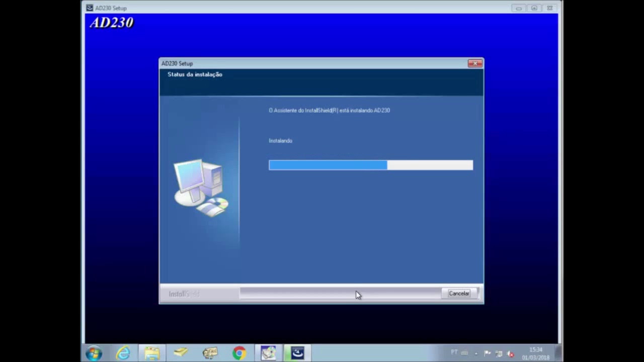Open the network tray icon
The image size is (644, 362).
(499, 353)
